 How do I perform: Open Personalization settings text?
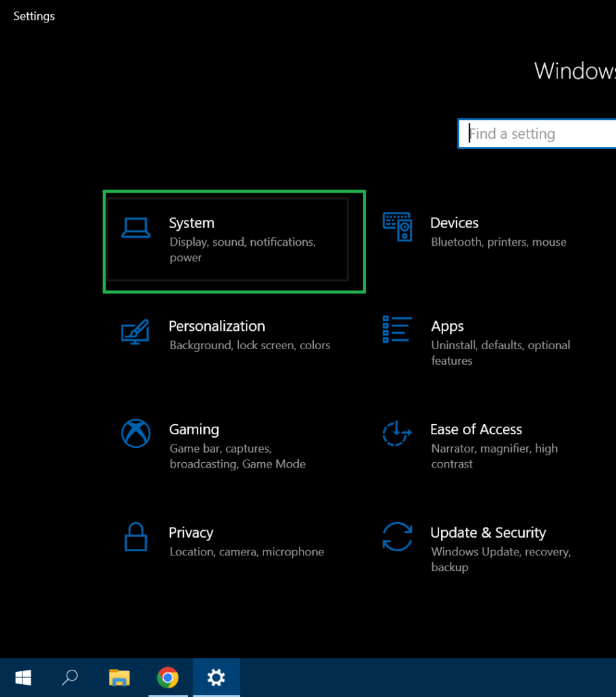click(x=216, y=327)
